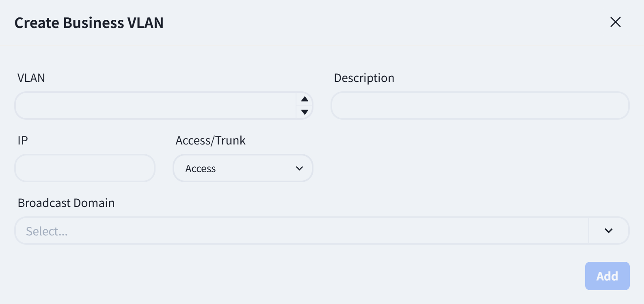Increase VLAN number with up arrow
This screenshot has height=304, width=644.
pyautogui.click(x=305, y=99)
